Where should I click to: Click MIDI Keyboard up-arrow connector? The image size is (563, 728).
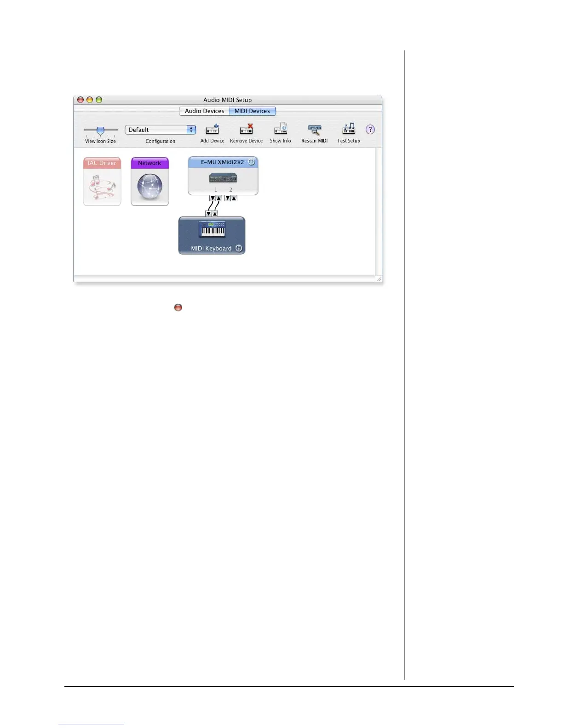(215, 214)
